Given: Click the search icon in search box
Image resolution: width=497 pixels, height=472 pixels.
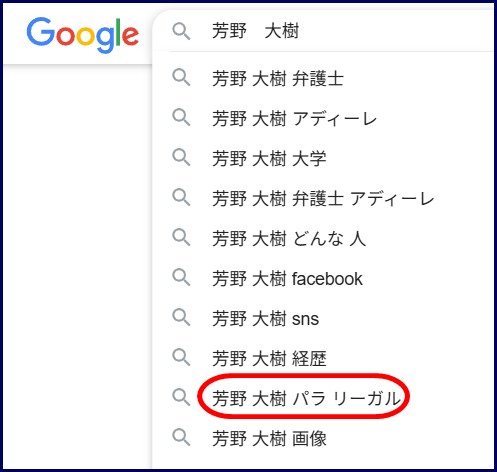Looking at the screenshot, I should [181, 31].
